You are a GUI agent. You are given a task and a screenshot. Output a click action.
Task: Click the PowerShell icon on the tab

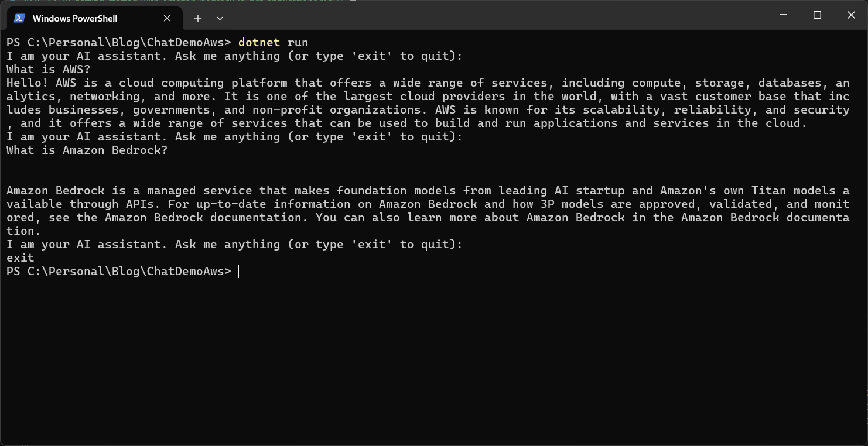pyautogui.click(x=19, y=18)
